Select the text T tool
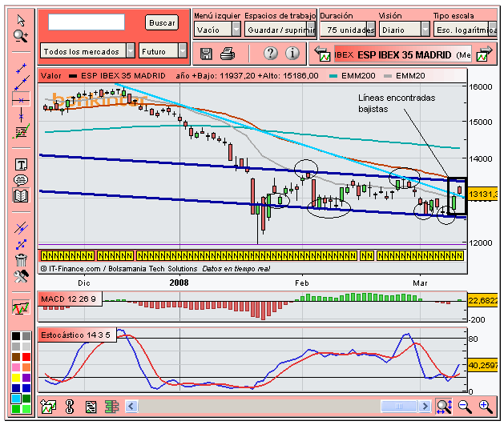 (21, 165)
